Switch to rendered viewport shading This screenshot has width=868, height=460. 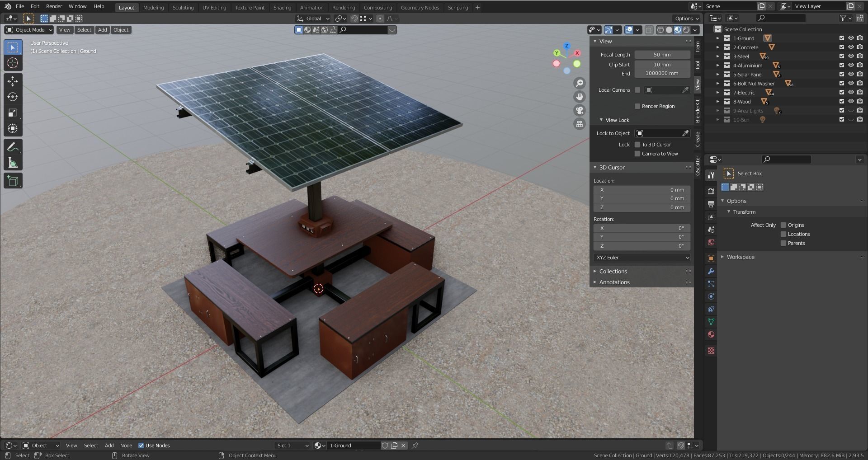pos(686,30)
